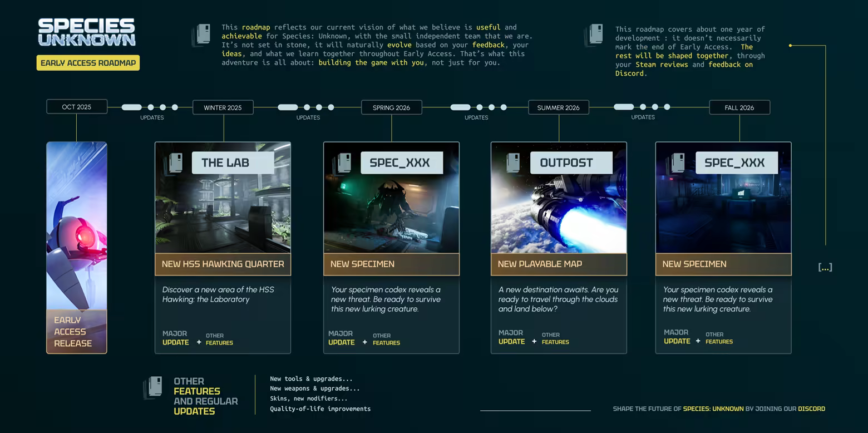Select the OCT 2025 timeline marker

point(77,107)
